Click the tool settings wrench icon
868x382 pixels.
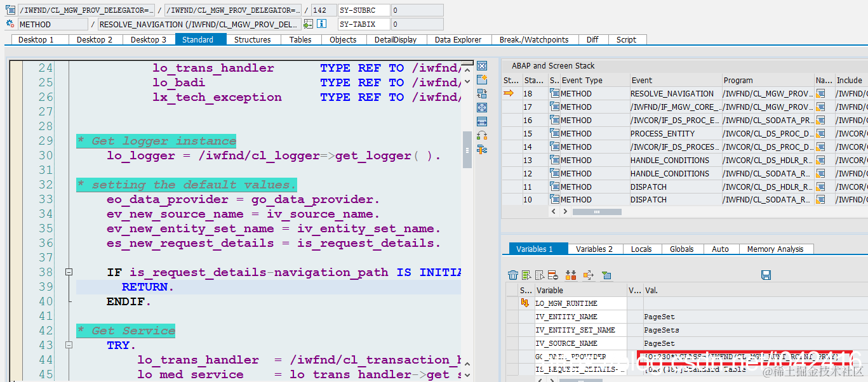coord(482,150)
